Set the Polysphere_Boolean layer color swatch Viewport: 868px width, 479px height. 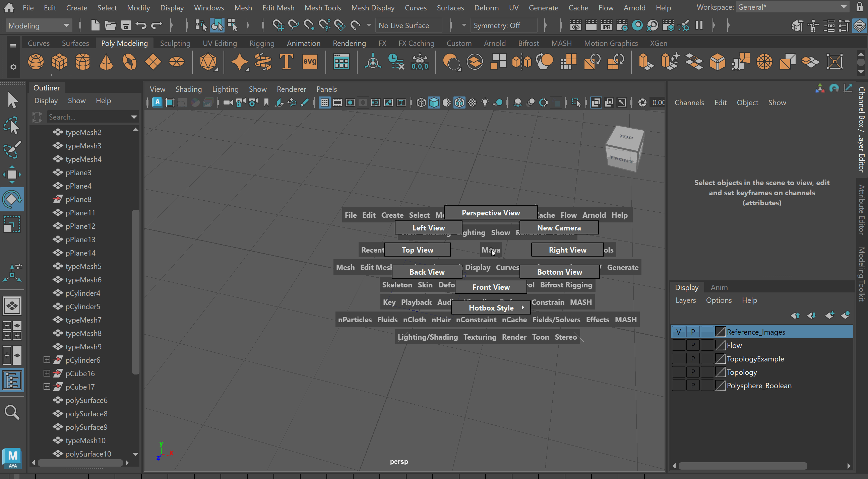720,386
